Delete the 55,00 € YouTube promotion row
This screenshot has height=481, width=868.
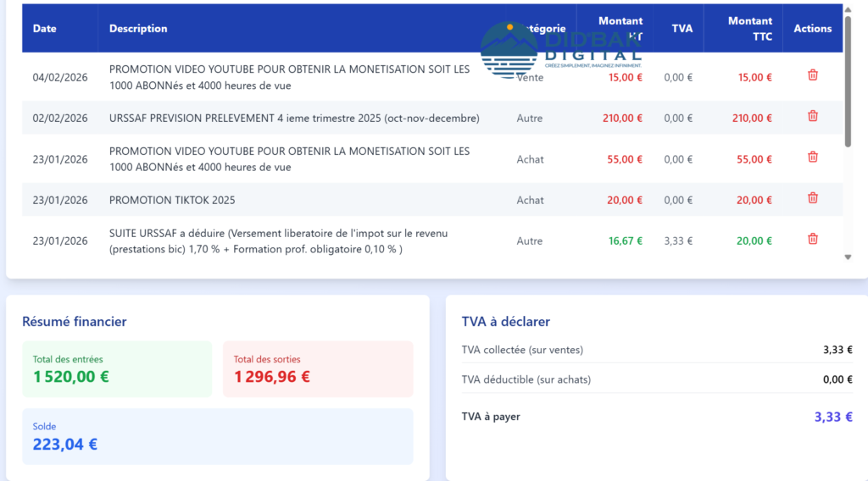(x=813, y=157)
